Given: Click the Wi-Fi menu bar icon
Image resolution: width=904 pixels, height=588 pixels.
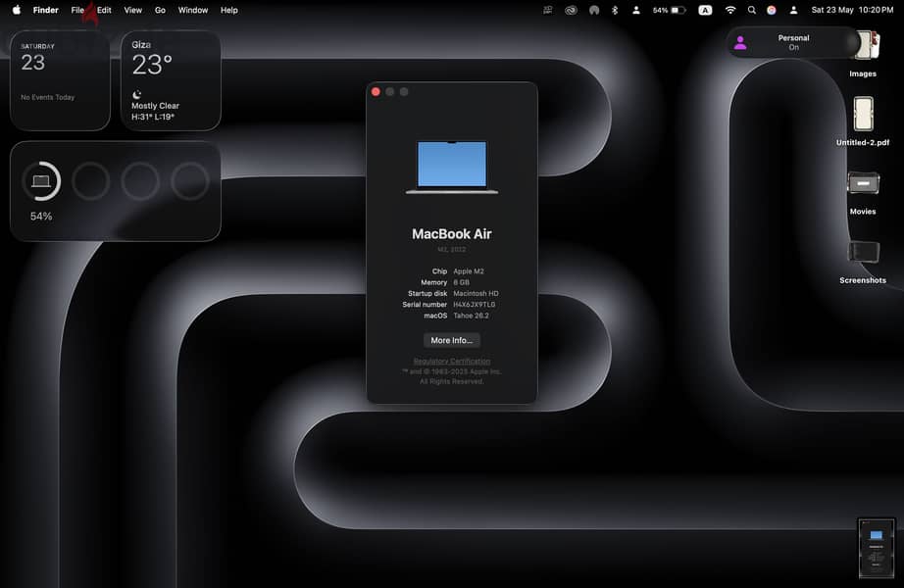Looking at the screenshot, I should click(x=729, y=10).
